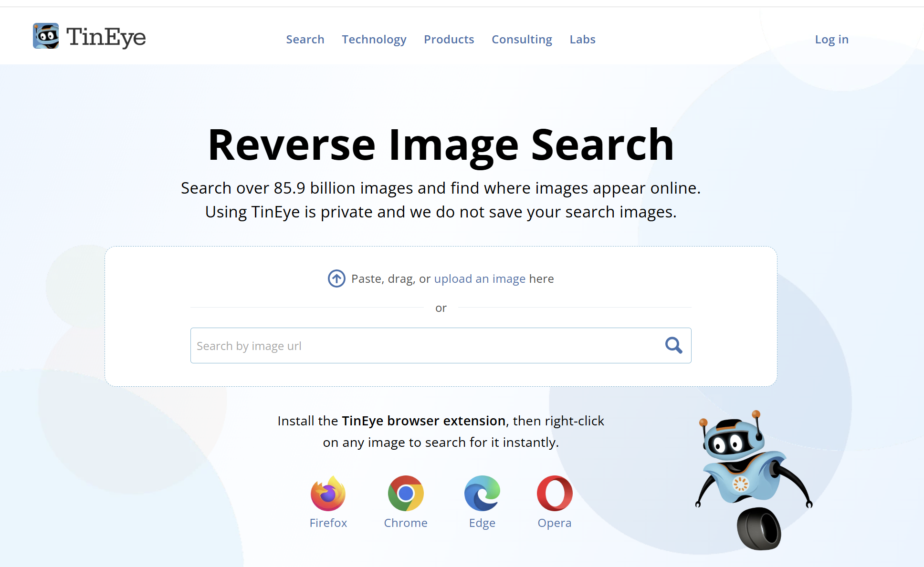
Task: Click the TinEye robot logo icon
Action: pyautogui.click(x=46, y=36)
